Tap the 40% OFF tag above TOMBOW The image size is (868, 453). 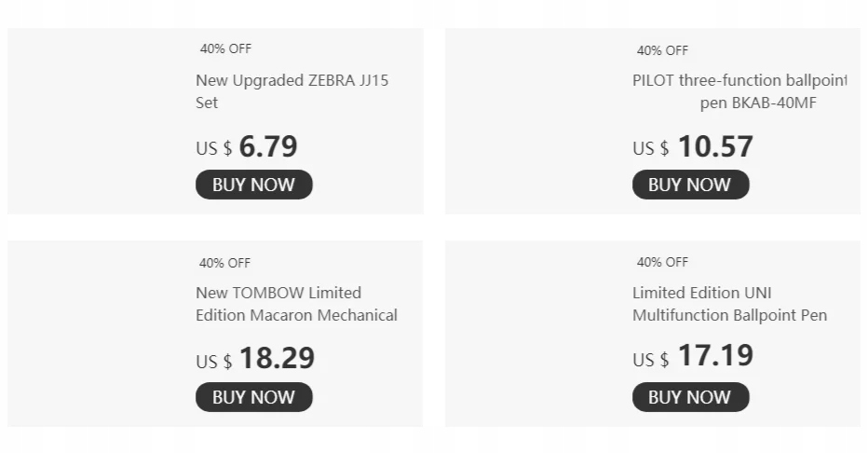pos(224,263)
